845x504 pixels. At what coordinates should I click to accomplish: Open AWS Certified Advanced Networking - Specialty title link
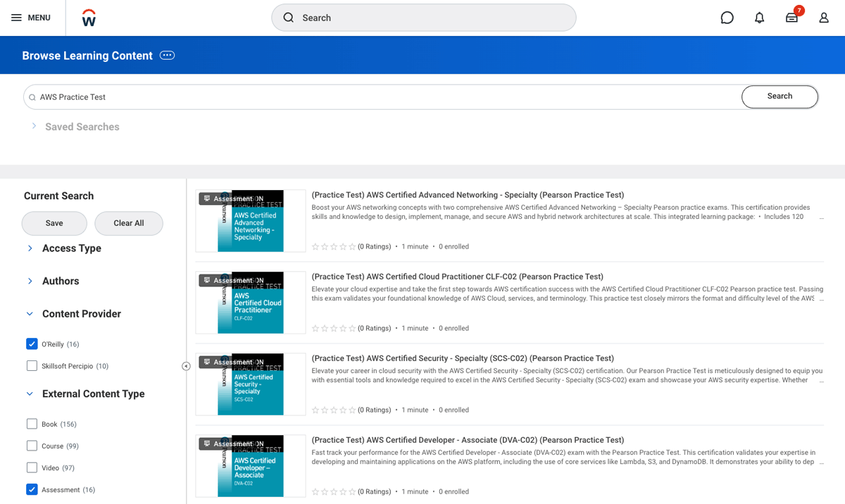(x=468, y=195)
